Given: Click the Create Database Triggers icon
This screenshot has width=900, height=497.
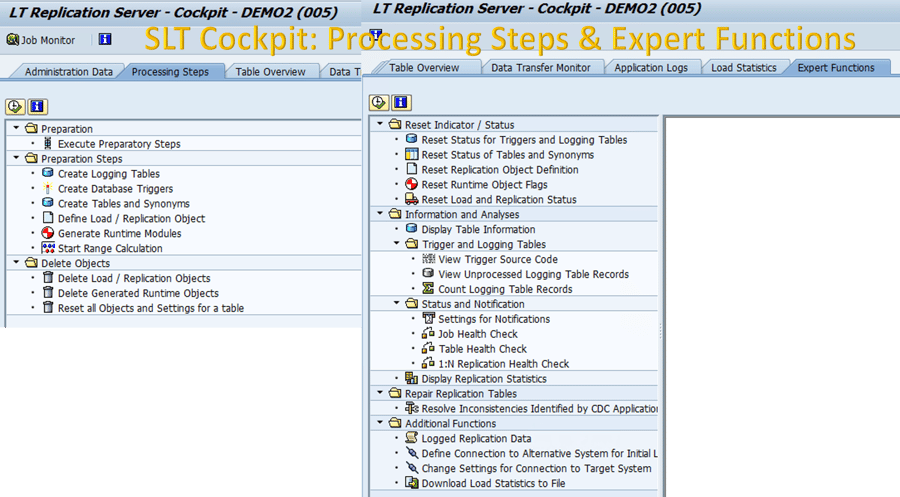Looking at the screenshot, I should point(48,188).
